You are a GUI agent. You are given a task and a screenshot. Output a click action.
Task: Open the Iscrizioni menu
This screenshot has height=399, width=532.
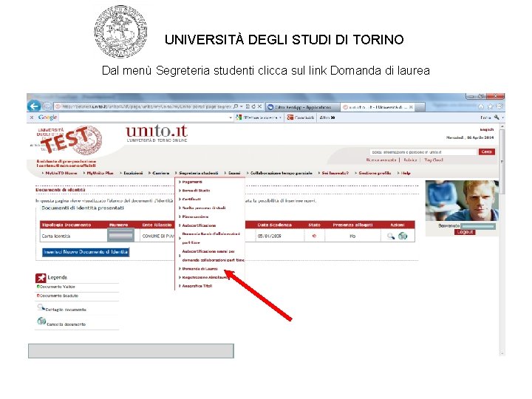tap(133, 173)
